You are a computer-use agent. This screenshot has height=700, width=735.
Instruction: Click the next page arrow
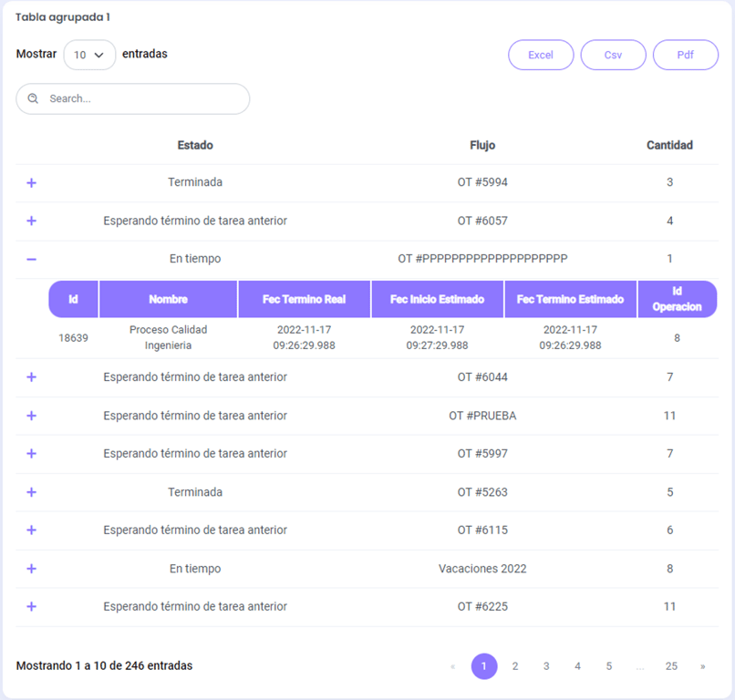coord(703,666)
